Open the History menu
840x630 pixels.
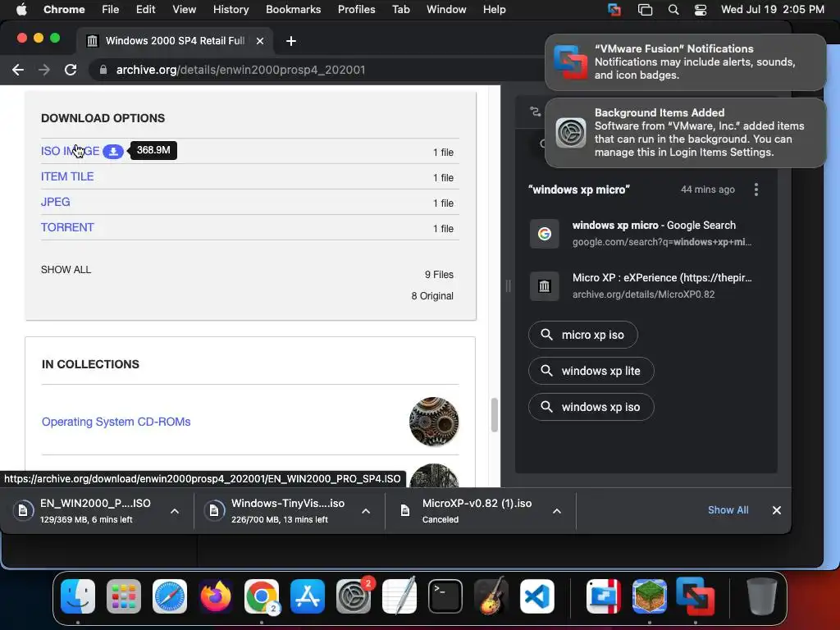click(231, 10)
